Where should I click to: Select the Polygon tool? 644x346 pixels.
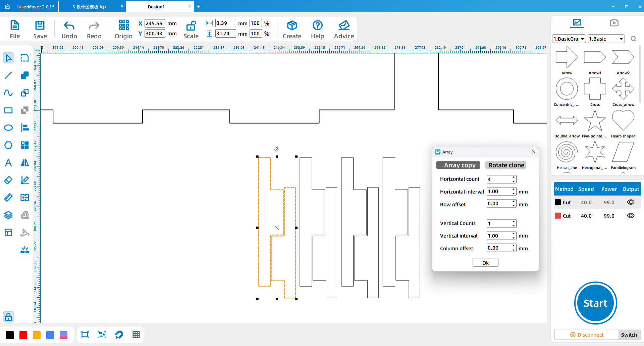click(x=8, y=145)
